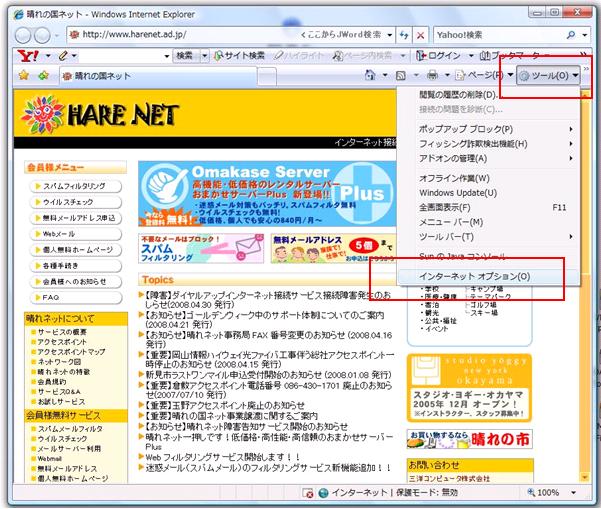Click the ウイルスチェック sidebar button
601x509 pixels.
pyautogui.click(x=76, y=202)
